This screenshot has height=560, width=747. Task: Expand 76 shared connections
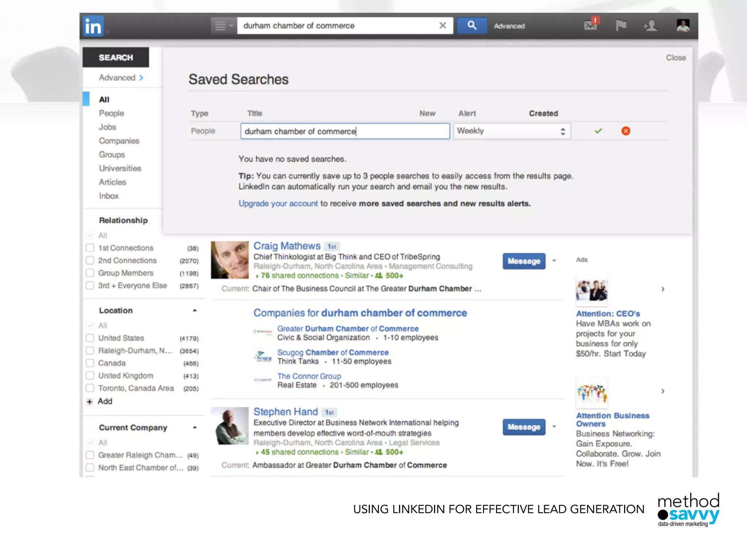(x=297, y=276)
